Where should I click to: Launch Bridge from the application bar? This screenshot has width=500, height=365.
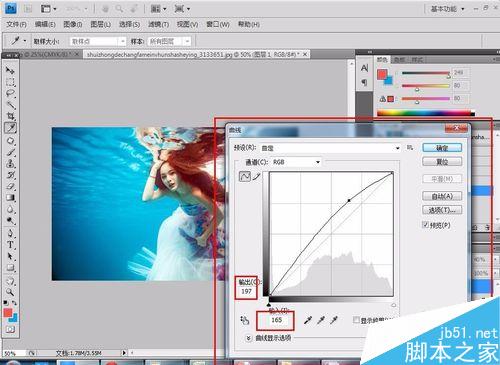(x=28, y=9)
